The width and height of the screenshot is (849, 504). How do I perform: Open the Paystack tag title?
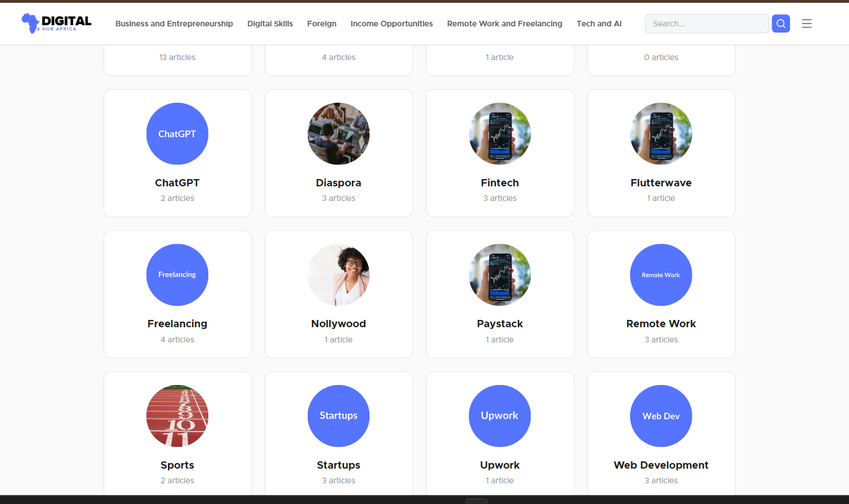coord(500,324)
